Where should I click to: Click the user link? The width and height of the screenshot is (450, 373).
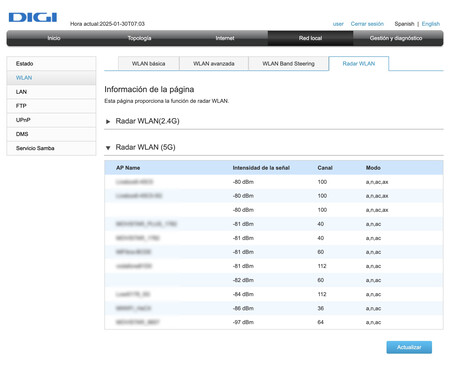[338, 24]
